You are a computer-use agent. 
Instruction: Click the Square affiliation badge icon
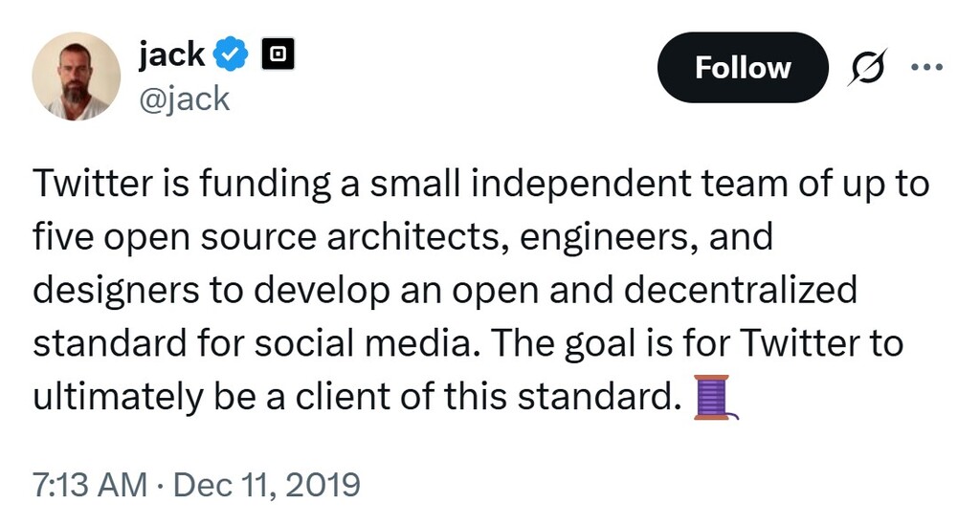(x=278, y=55)
